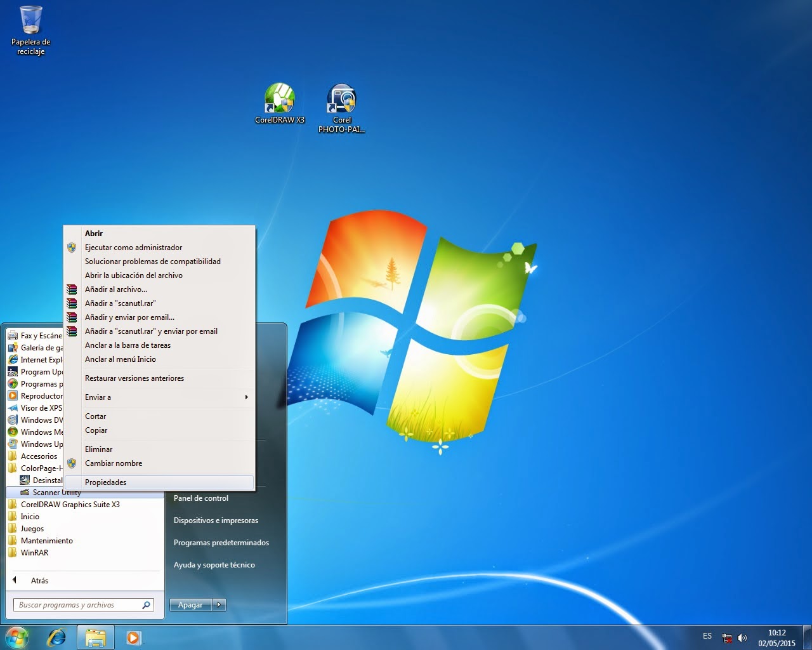Choose Solucionar problemas de compatibilidad

[x=159, y=262]
